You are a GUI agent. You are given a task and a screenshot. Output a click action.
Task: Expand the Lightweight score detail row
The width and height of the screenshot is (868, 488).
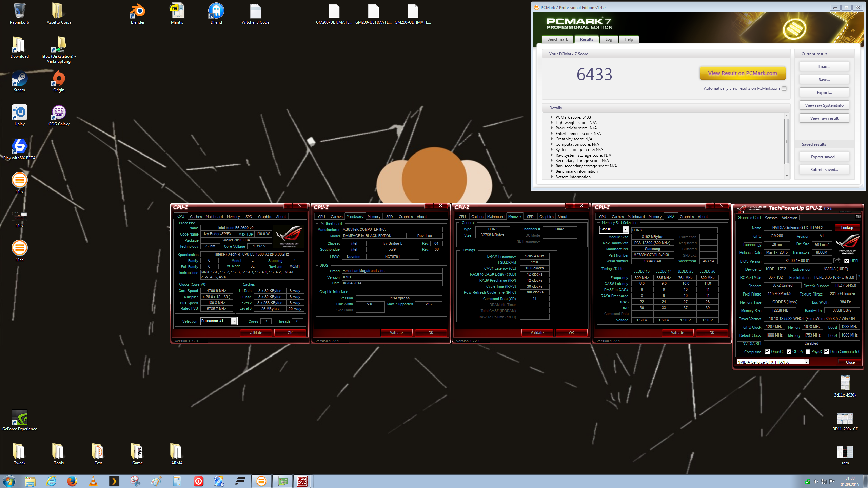552,123
